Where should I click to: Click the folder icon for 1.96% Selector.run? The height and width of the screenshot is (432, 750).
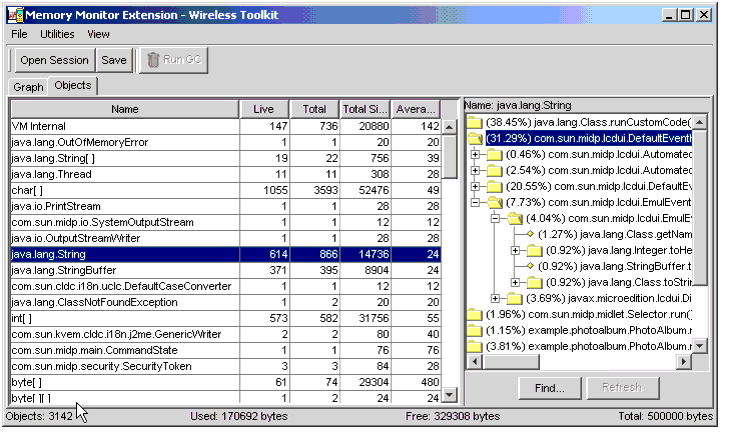click(x=474, y=315)
